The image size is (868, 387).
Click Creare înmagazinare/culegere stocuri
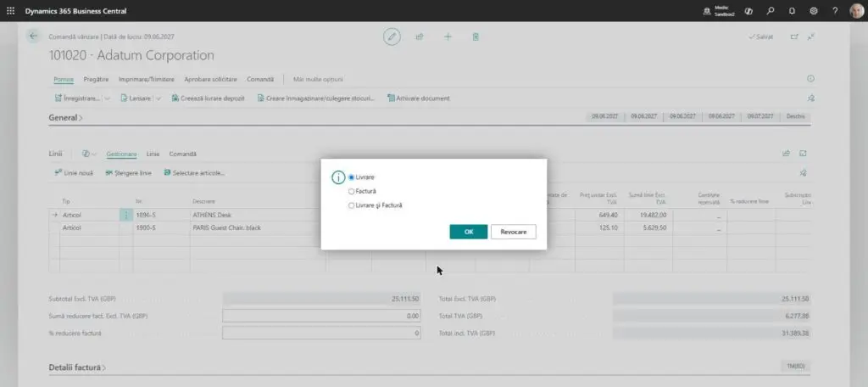[316, 98]
